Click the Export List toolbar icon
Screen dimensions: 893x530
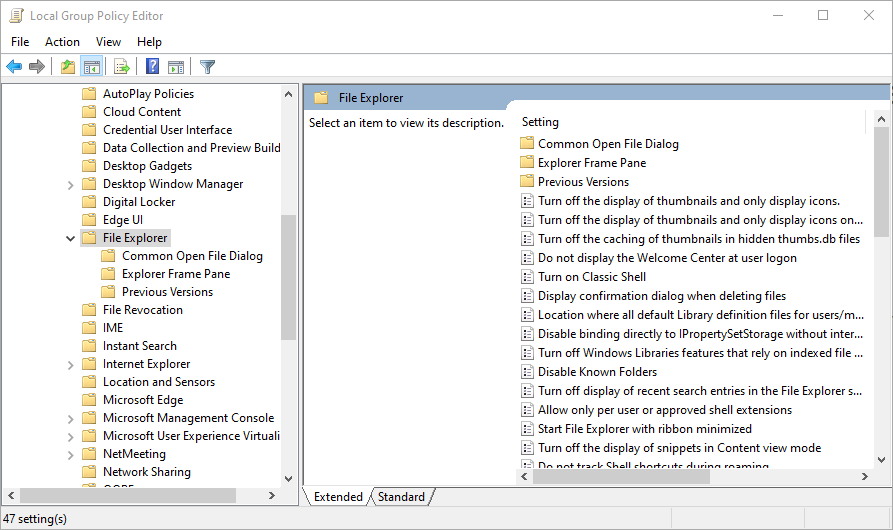pos(121,67)
